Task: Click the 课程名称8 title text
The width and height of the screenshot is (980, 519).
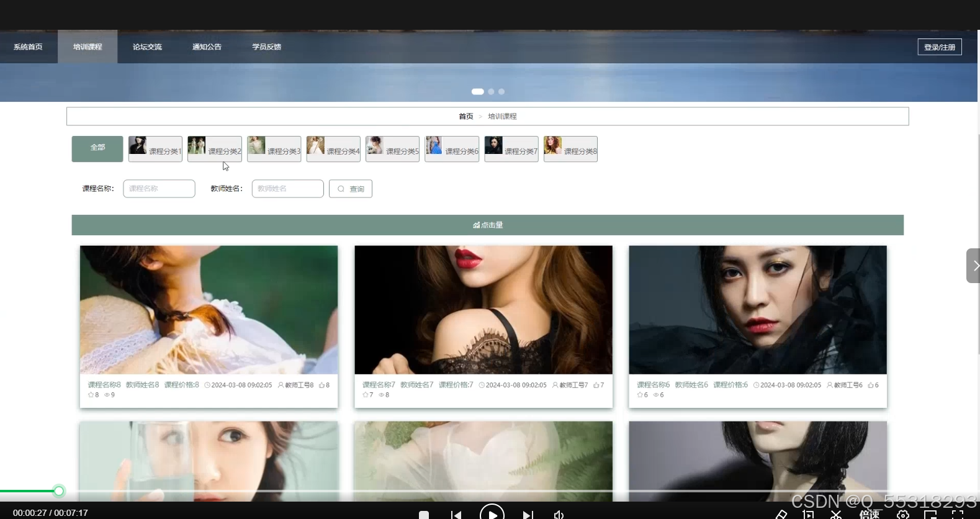Action: (x=104, y=385)
